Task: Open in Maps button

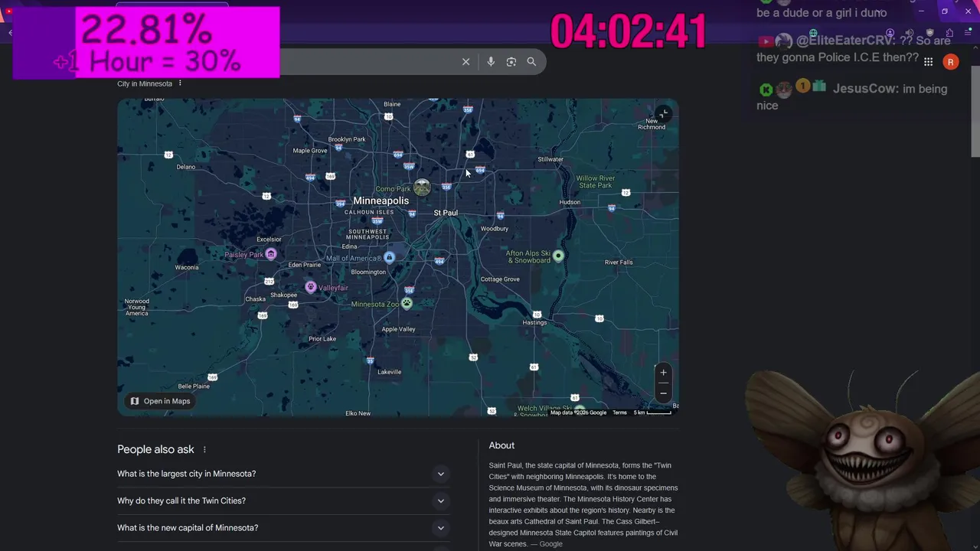Action: 160,401
